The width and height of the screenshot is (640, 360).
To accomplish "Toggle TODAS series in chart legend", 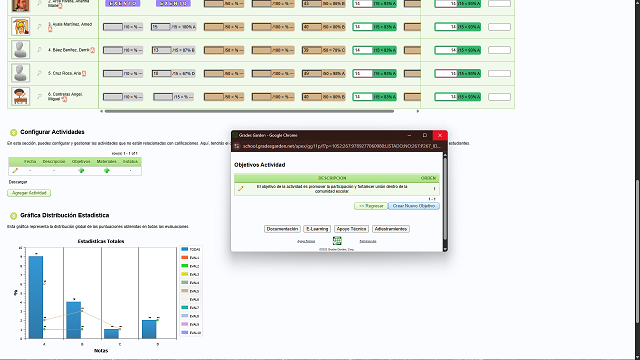I will pos(191,249).
